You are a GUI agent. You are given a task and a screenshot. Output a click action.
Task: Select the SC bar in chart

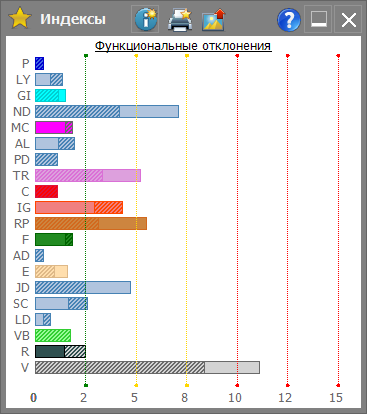(61, 304)
